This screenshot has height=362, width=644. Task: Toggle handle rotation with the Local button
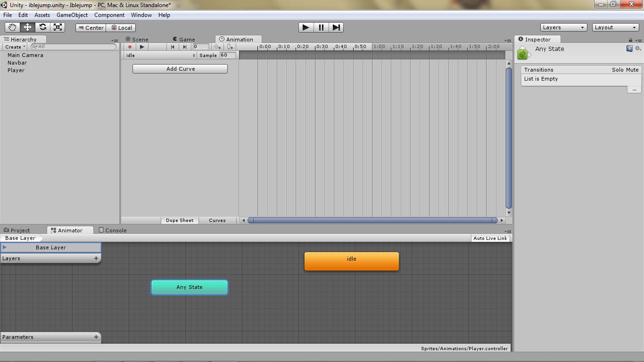coord(121,28)
